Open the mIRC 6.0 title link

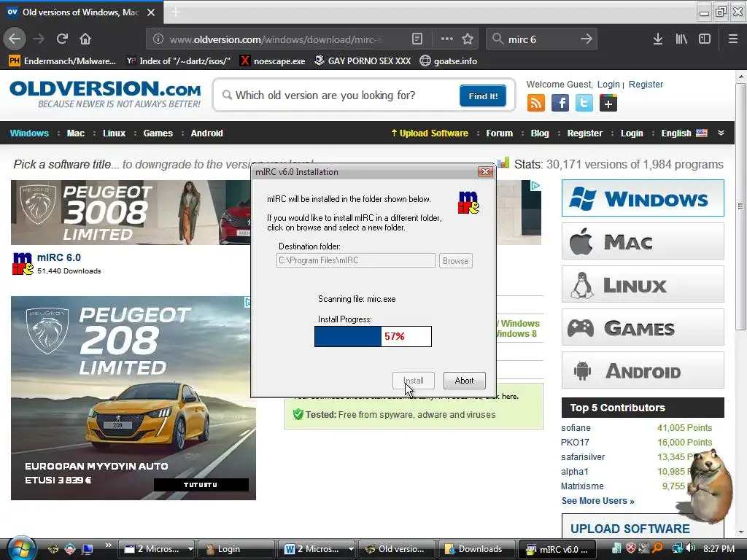pos(59,257)
